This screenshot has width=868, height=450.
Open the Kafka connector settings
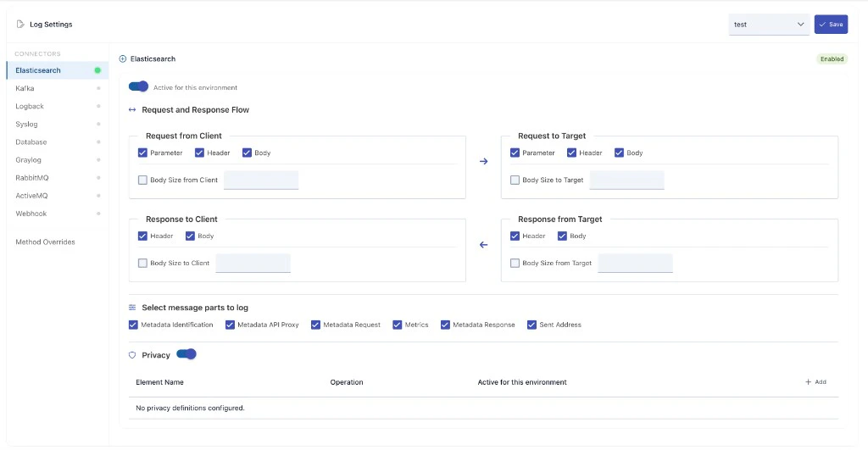click(25, 88)
